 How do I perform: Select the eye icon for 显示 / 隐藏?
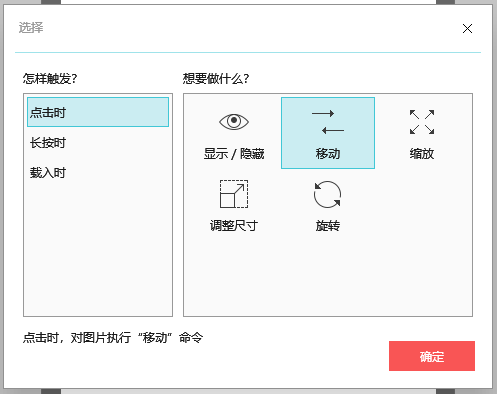pyautogui.click(x=234, y=121)
